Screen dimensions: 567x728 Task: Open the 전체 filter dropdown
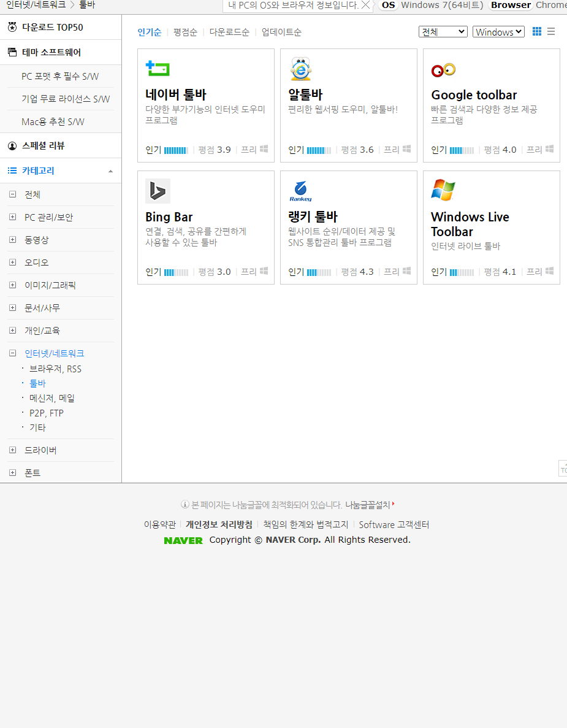tap(443, 31)
